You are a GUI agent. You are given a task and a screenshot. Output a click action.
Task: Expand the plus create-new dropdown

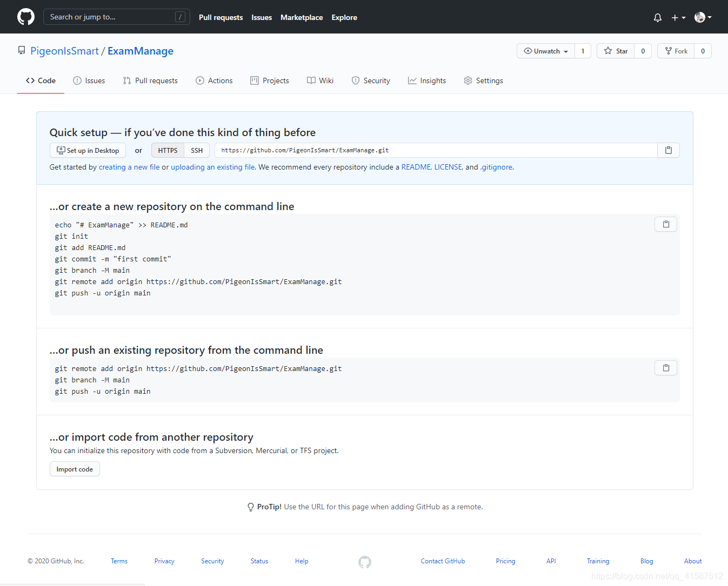pos(678,17)
